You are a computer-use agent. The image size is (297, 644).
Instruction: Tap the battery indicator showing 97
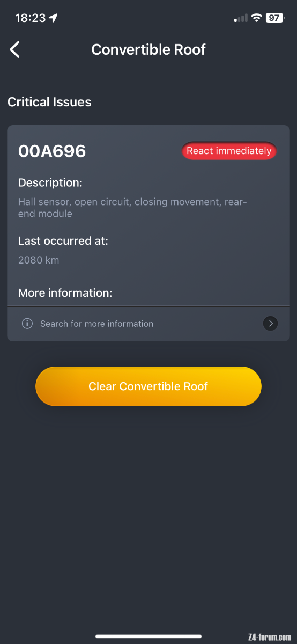274,18
